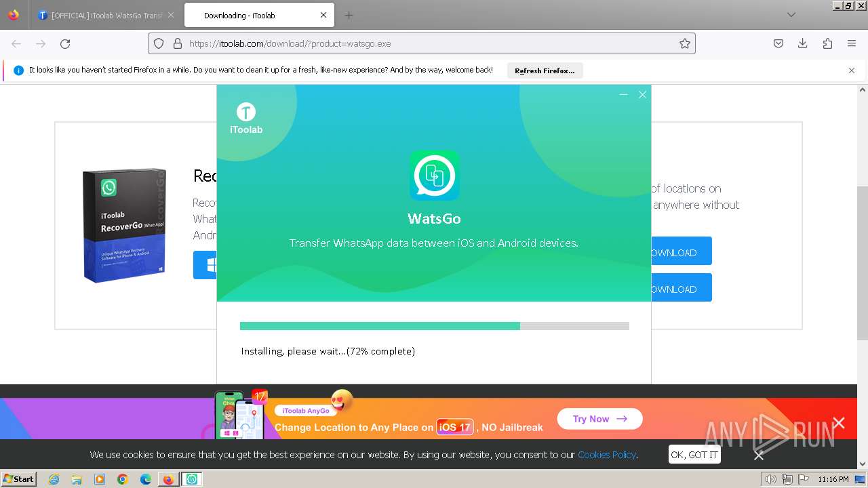Viewport: 868px width, 488px height.
Task: Click the site security padlock icon
Action: (178, 43)
